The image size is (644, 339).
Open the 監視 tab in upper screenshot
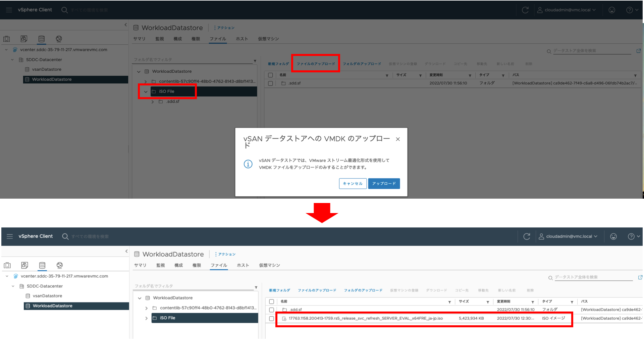tap(160, 39)
